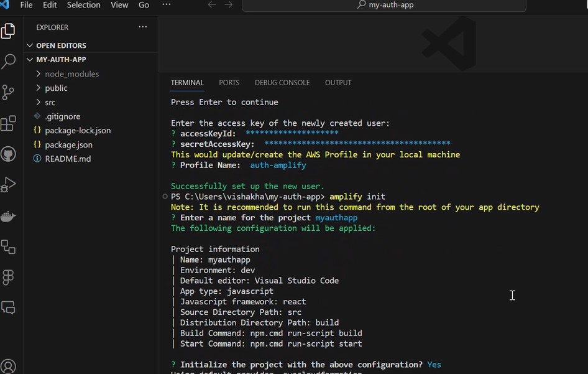Click the Accounts icon at the bottom
The image size is (588, 374).
pos(9,366)
